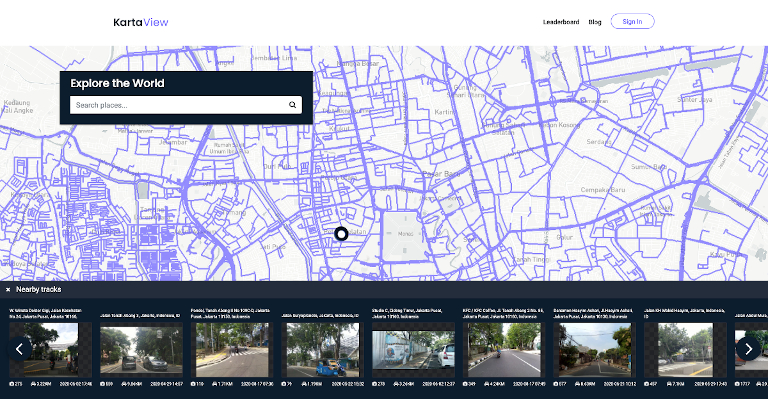
Task: Open the track thumbnail with blue bajaj
Action: click(x=323, y=350)
